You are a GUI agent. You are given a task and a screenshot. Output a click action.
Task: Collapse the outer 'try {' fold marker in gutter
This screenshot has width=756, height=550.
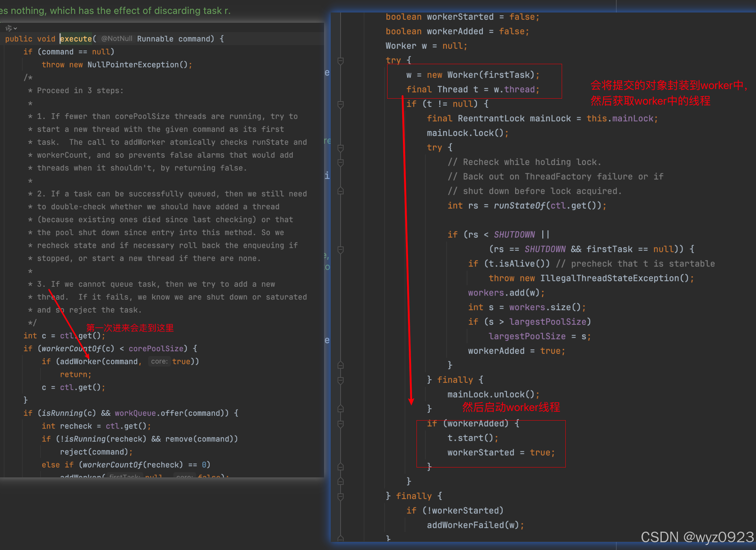point(341,60)
